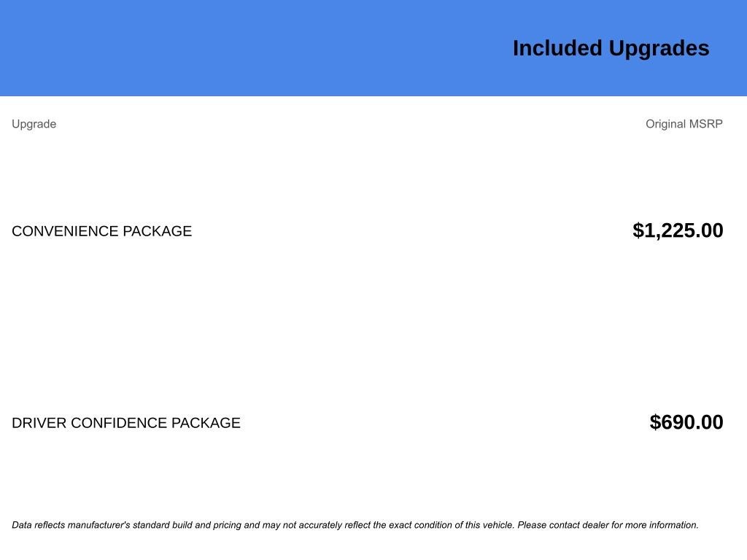Click 'PACKAGE' in the Driver Confidence row
Viewport: 747px width, 560px height.
tap(206, 423)
